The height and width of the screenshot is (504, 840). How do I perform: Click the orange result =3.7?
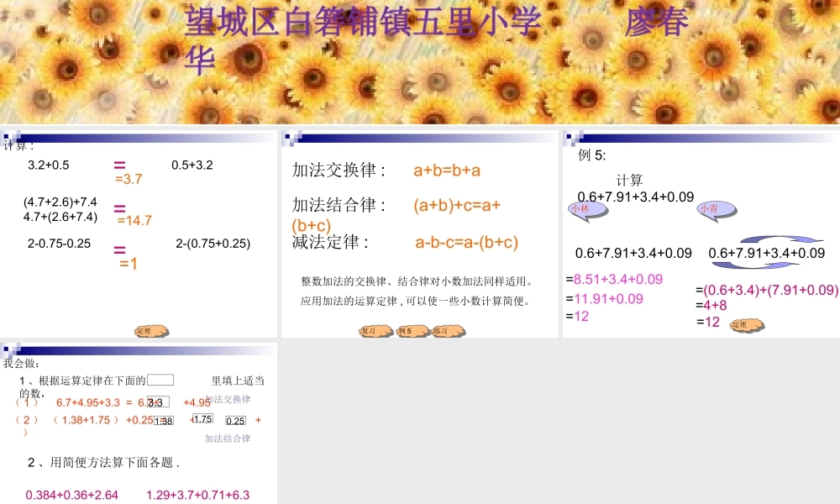click(x=129, y=179)
